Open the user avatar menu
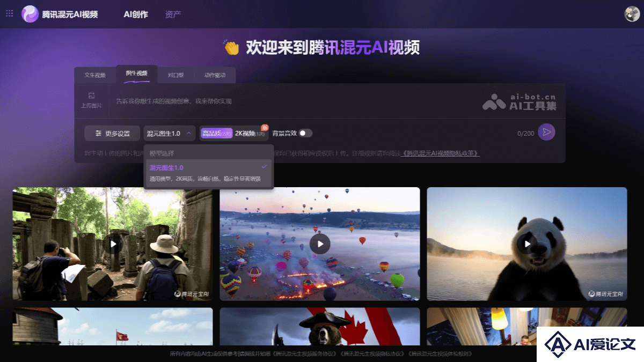Screen dimensions: 644x362 click(x=632, y=14)
